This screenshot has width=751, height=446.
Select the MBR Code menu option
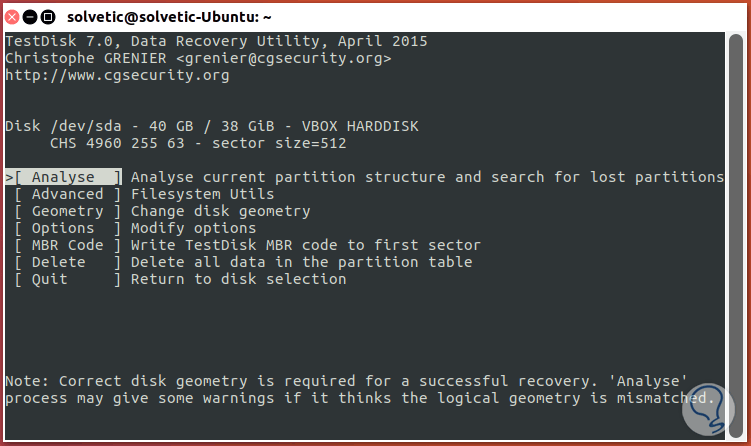(x=67, y=245)
